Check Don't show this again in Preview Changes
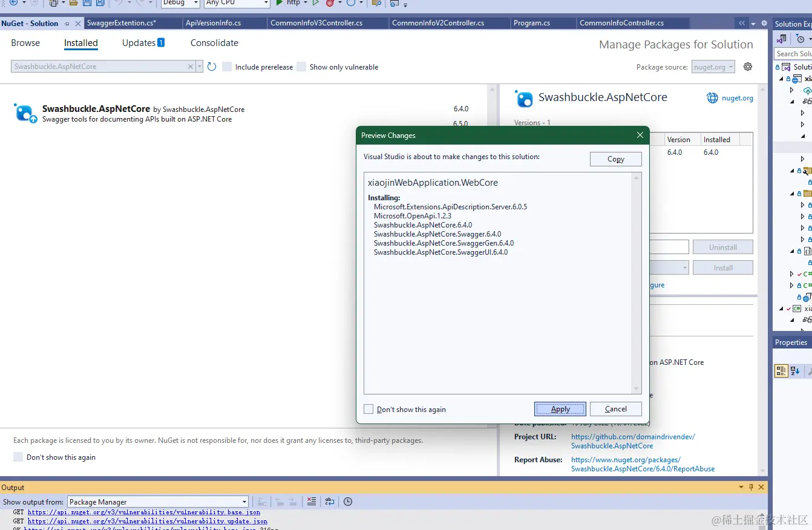Viewport: 812px width, 530px height. point(368,409)
